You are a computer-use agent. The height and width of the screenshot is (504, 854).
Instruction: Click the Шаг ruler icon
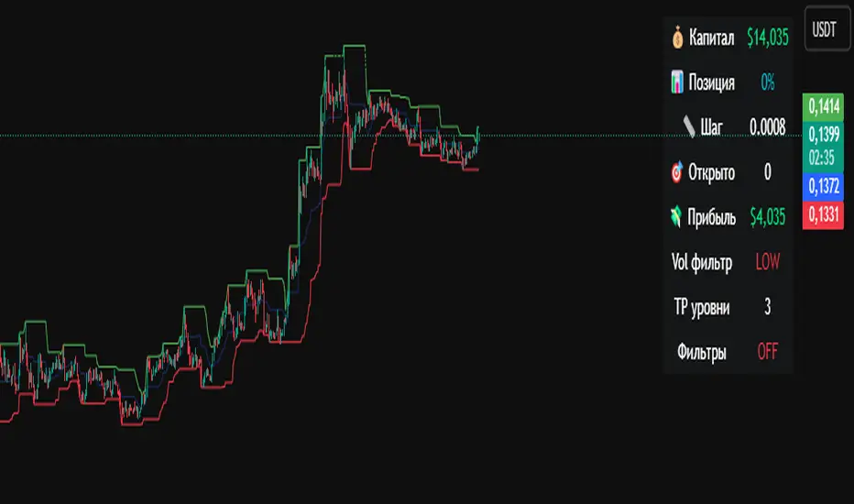click(x=689, y=127)
